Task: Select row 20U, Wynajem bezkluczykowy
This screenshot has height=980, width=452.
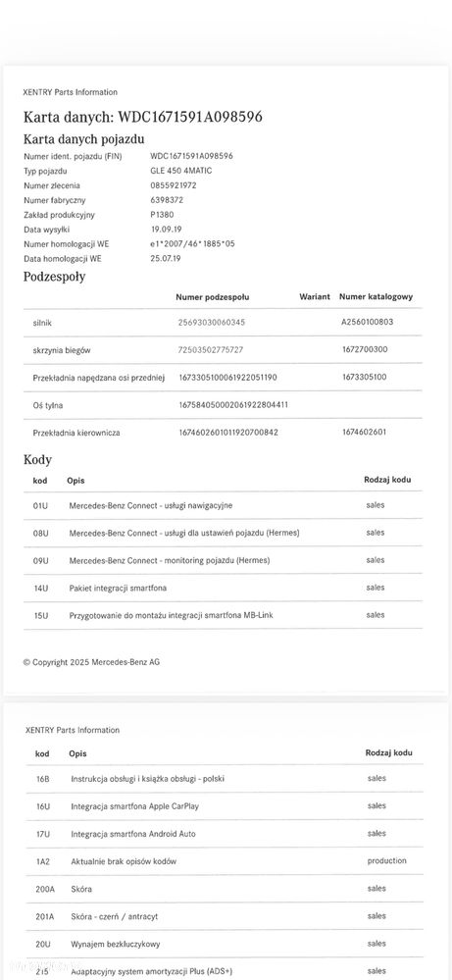Action: tap(225, 944)
